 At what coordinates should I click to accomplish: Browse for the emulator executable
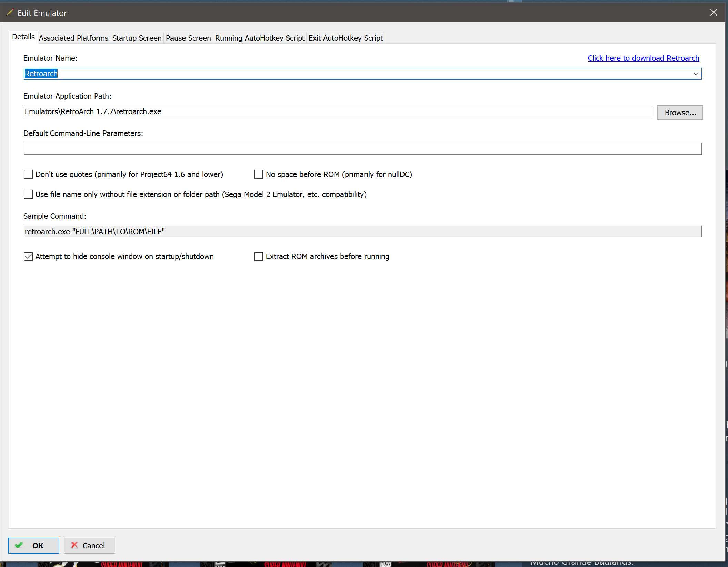[680, 113]
